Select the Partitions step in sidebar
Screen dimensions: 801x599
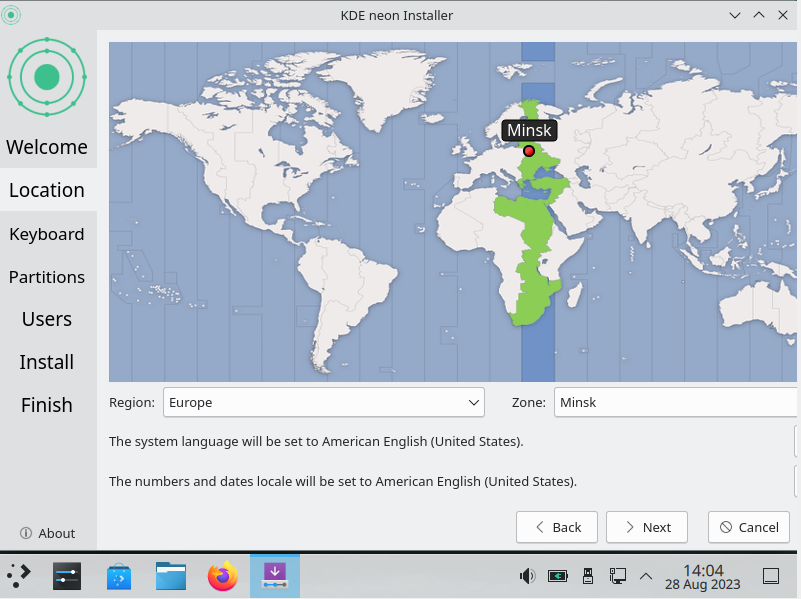click(x=47, y=277)
